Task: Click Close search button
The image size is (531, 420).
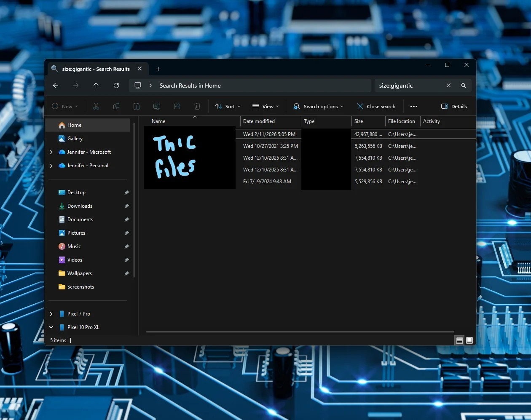Action: 376,107
